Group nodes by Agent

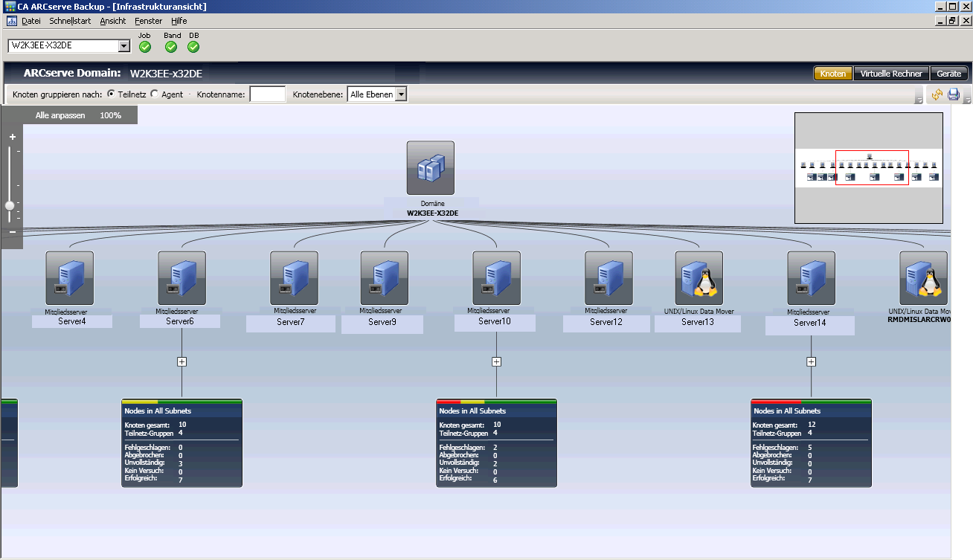[155, 94]
